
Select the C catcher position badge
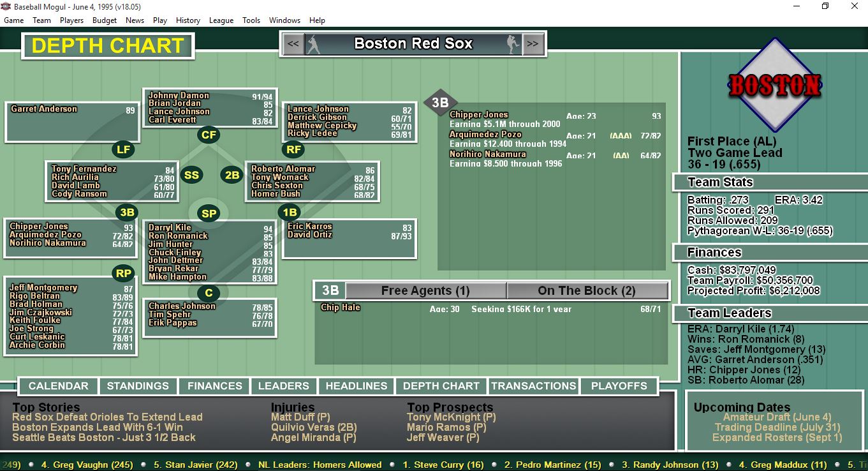click(209, 294)
